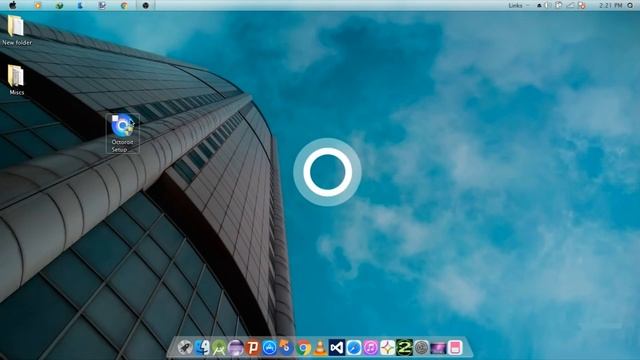This screenshot has width=640, height=360.
Task: Open the white colorful star dock icon
Action: pos(387,348)
